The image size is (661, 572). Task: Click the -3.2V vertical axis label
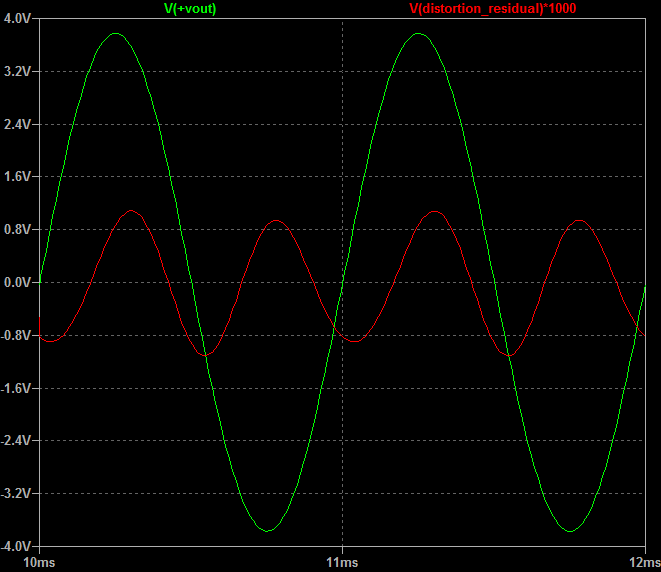pyautogui.click(x=16, y=493)
